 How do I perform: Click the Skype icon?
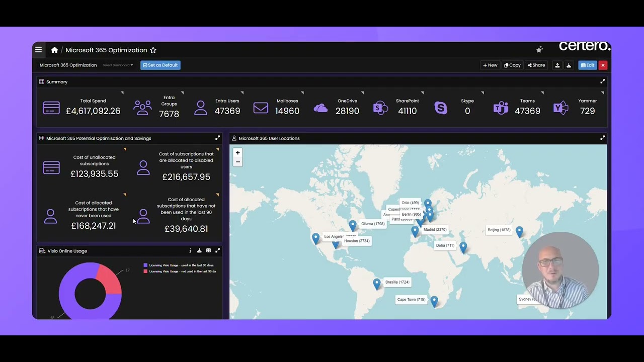coord(441,108)
